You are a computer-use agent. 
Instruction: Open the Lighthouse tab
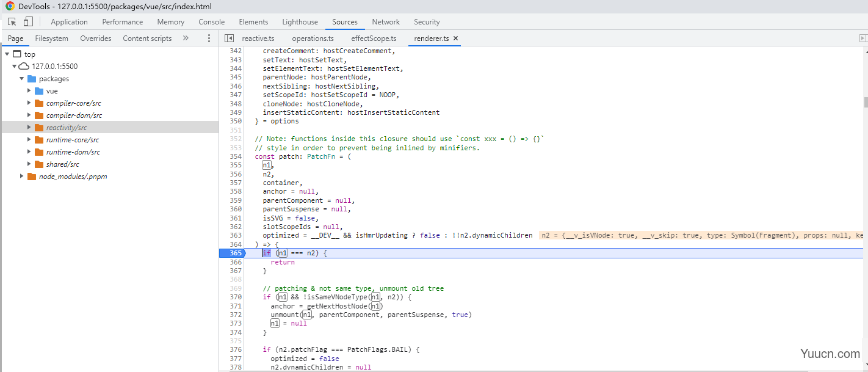coord(300,21)
